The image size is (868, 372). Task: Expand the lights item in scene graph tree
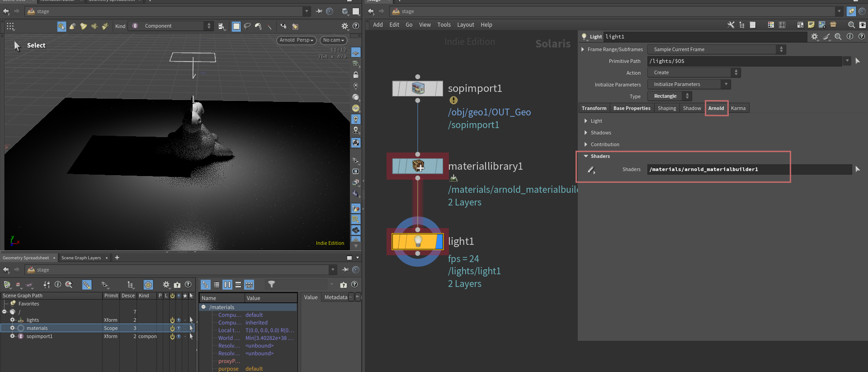[13, 320]
